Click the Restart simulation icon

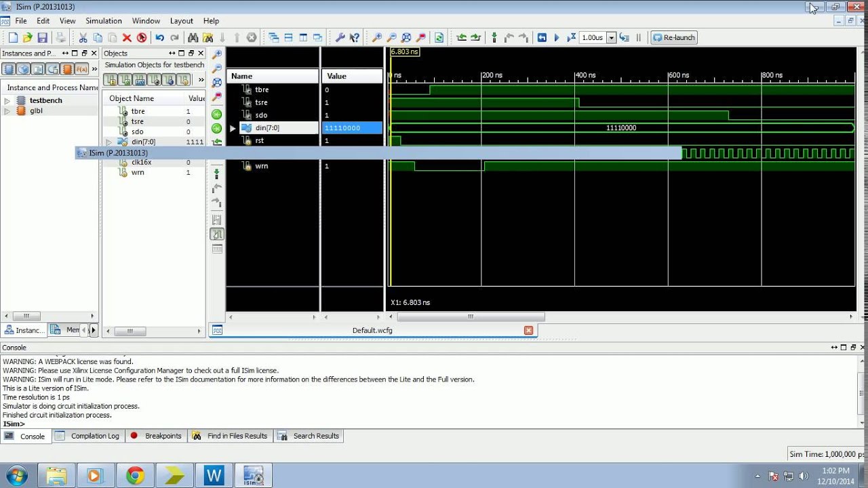click(542, 38)
